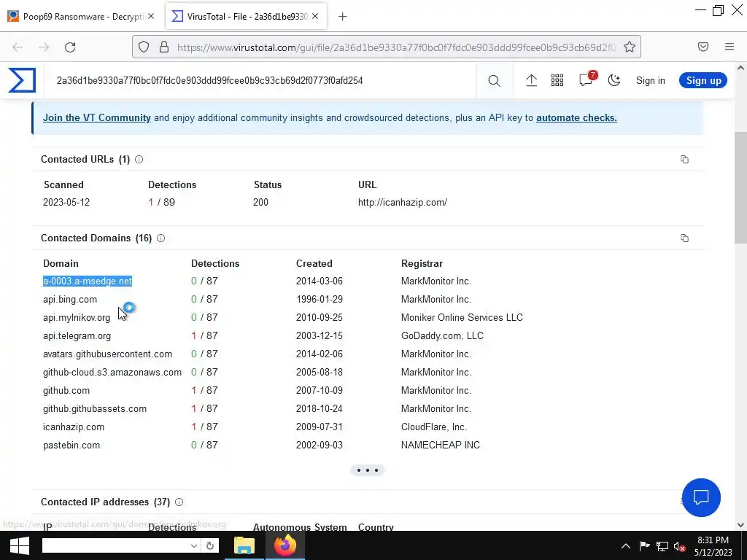Click the browser back arrow
Viewport: 747px width, 560px height.
pyautogui.click(x=18, y=47)
